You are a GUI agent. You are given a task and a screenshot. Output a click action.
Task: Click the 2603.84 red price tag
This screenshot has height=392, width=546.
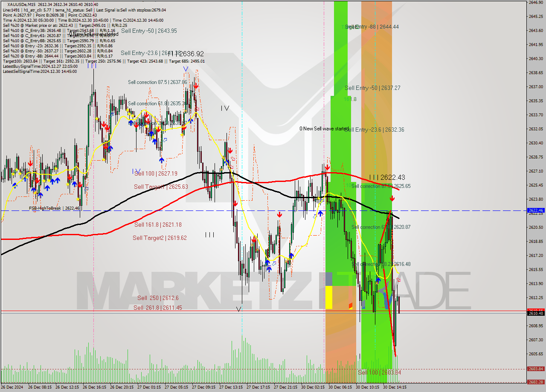[536, 369]
